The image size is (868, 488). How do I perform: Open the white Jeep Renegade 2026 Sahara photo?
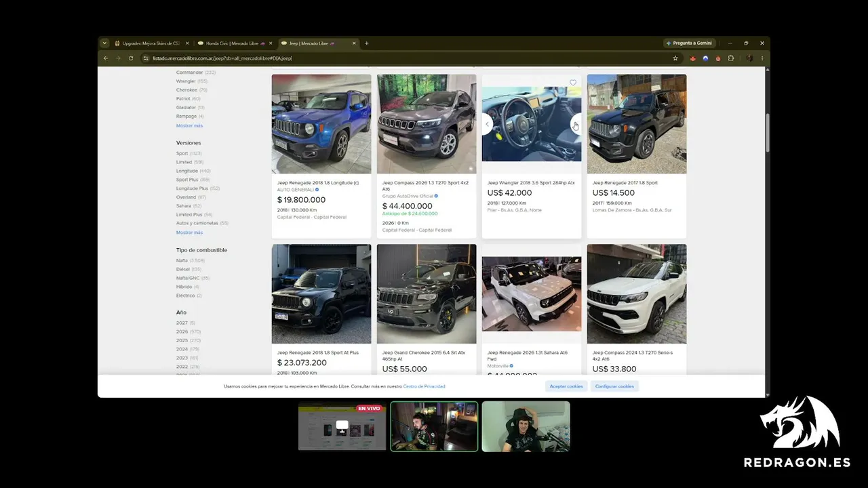coord(532,294)
